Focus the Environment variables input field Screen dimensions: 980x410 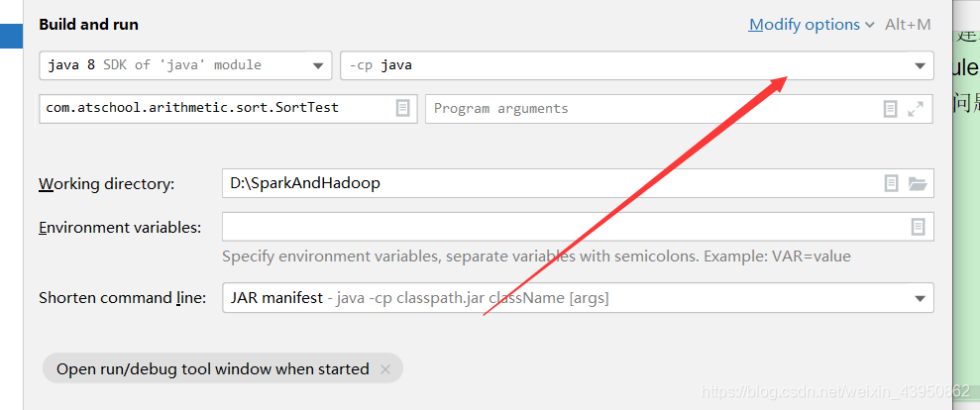coord(565,226)
